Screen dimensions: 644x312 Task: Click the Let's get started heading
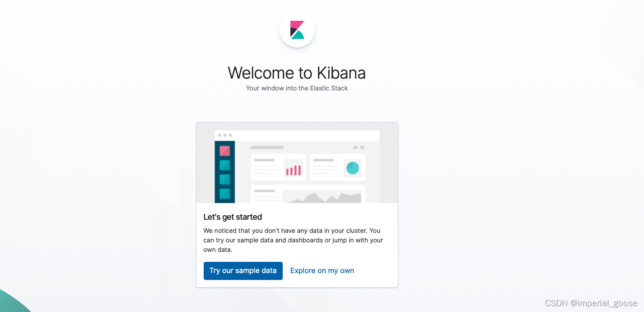233,217
